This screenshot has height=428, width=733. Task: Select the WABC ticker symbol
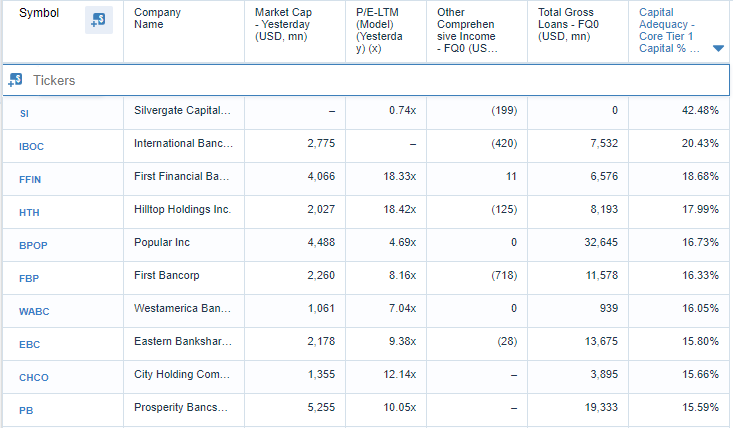34,311
